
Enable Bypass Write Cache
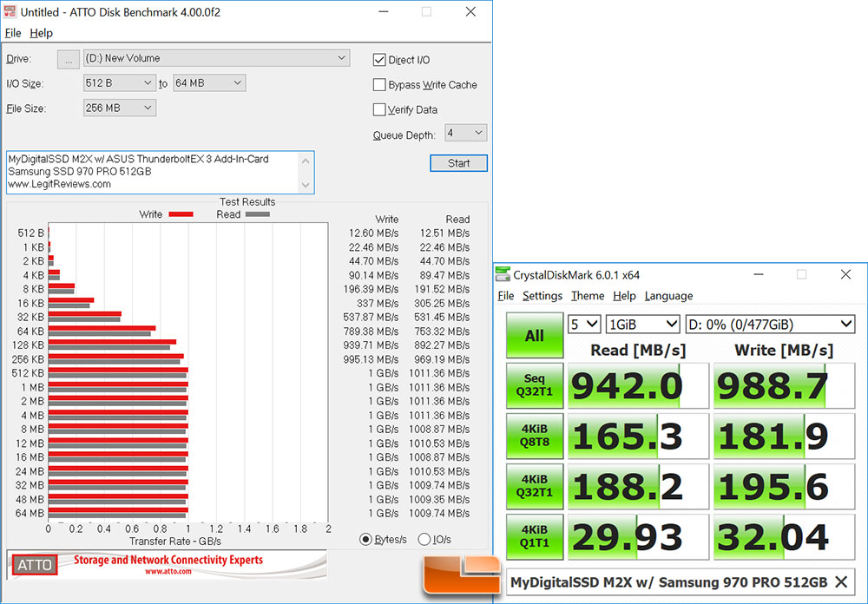(379, 85)
